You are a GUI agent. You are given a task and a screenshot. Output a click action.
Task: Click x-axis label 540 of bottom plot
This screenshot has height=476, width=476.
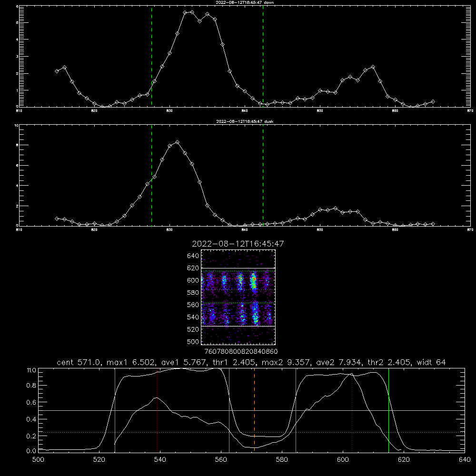tap(160, 460)
